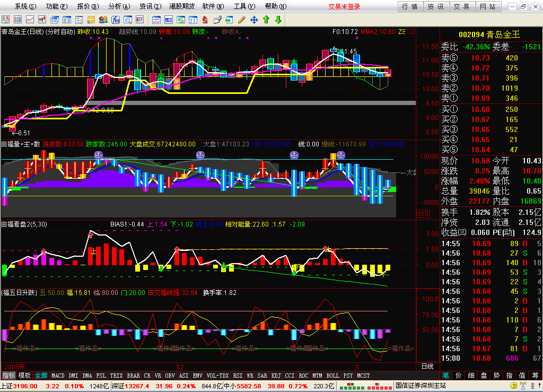
Task: Click the green up arrow icon
Action: (266, 20)
